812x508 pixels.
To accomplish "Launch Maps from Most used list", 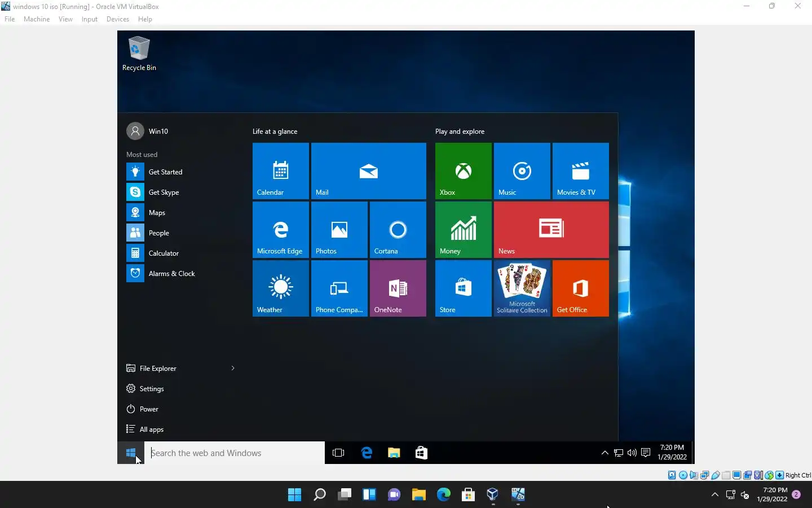I will pos(180,213).
